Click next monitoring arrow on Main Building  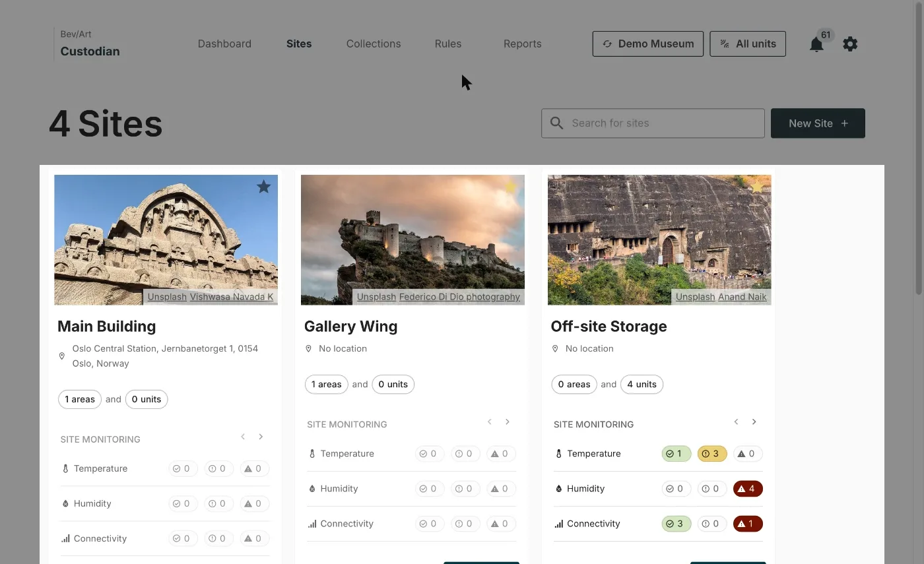coord(261,437)
